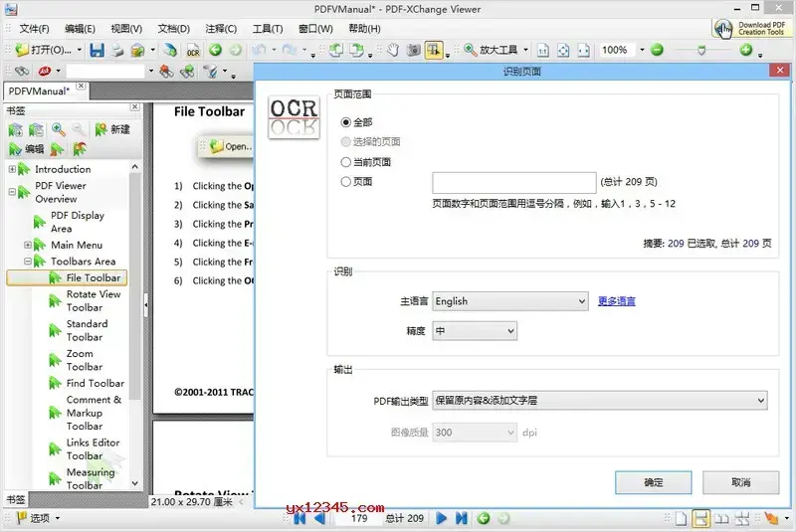Click the Find binoculars icon

point(22,71)
